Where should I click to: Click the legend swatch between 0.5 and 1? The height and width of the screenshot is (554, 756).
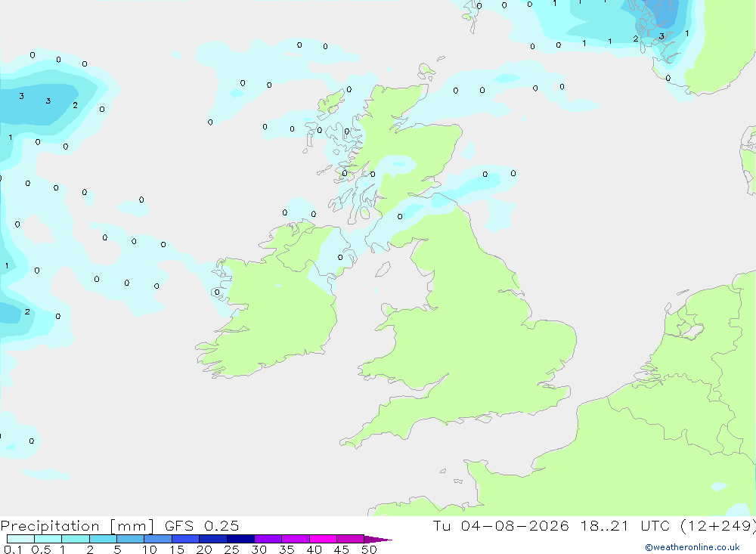point(48,539)
